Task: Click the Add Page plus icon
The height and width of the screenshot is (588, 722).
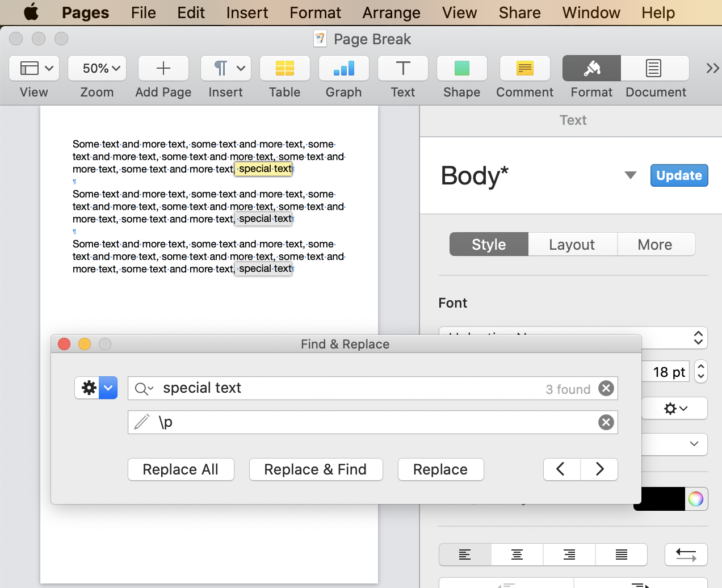Action: tap(163, 69)
